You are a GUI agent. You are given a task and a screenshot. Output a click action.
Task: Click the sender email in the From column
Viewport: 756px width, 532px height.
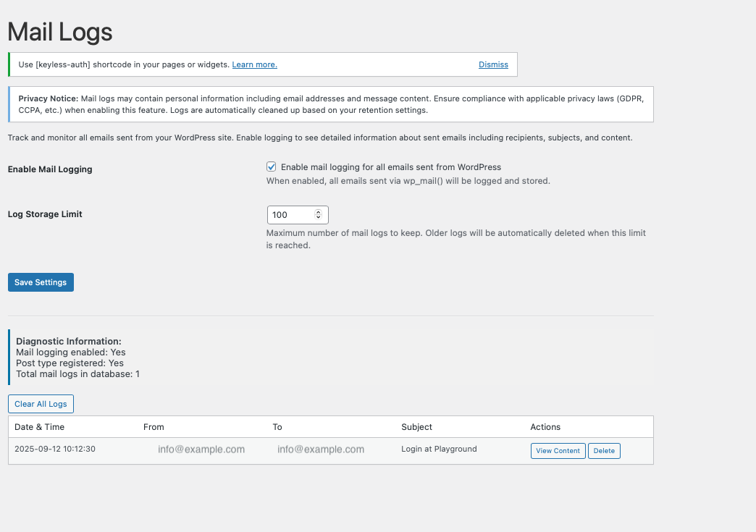click(x=201, y=449)
